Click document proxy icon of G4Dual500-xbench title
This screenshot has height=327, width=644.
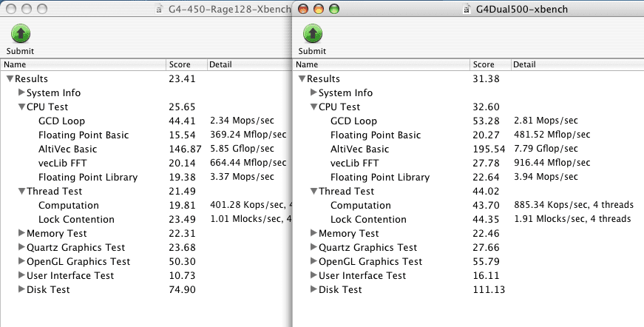[x=466, y=9]
